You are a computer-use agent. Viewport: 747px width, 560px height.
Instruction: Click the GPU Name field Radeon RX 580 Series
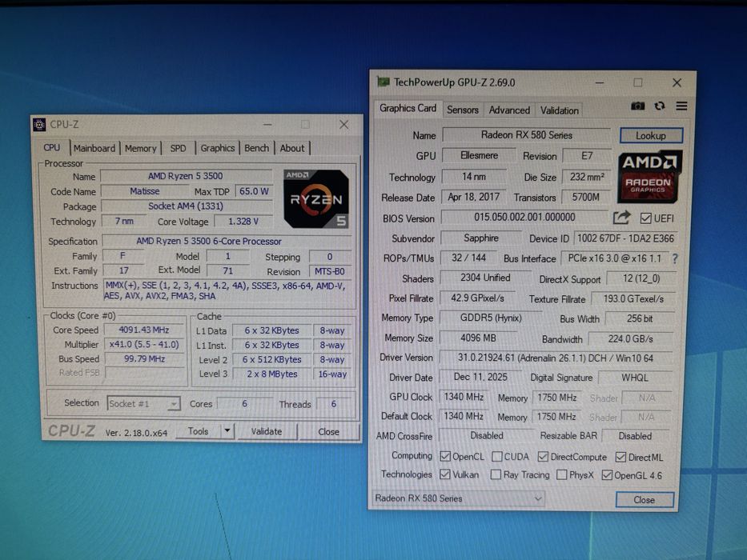pyautogui.click(x=527, y=135)
